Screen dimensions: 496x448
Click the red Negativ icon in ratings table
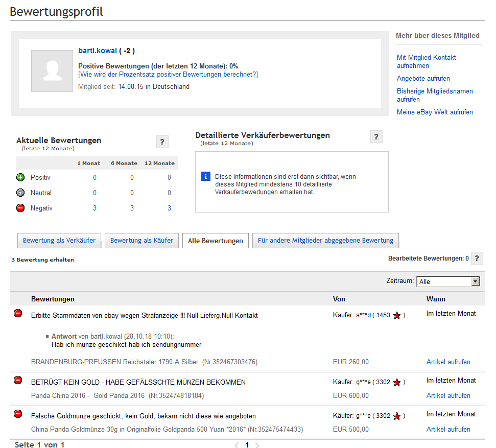[x=20, y=208]
